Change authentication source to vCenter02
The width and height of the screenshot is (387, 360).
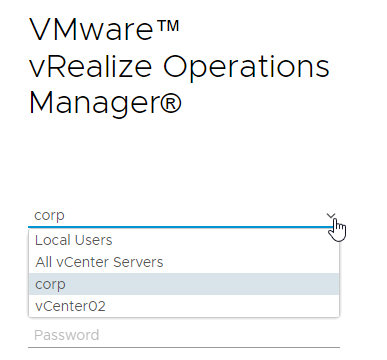(x=184, y=306)
